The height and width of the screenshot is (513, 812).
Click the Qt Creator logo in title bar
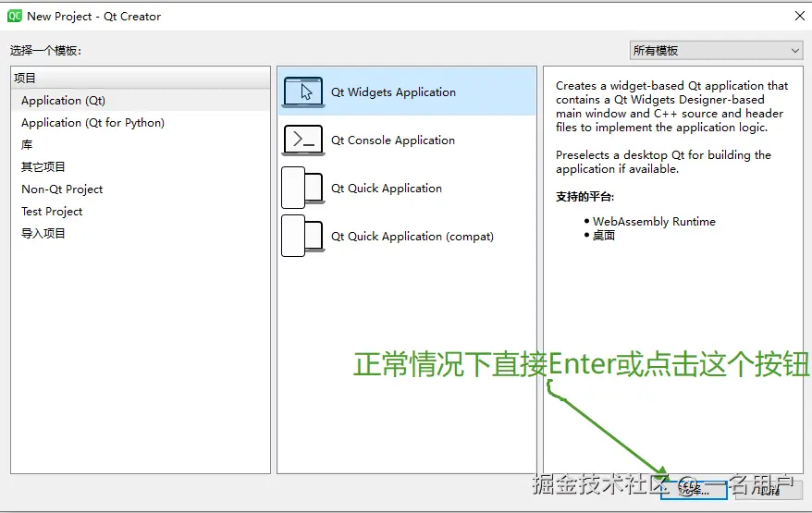click(14, 16)
